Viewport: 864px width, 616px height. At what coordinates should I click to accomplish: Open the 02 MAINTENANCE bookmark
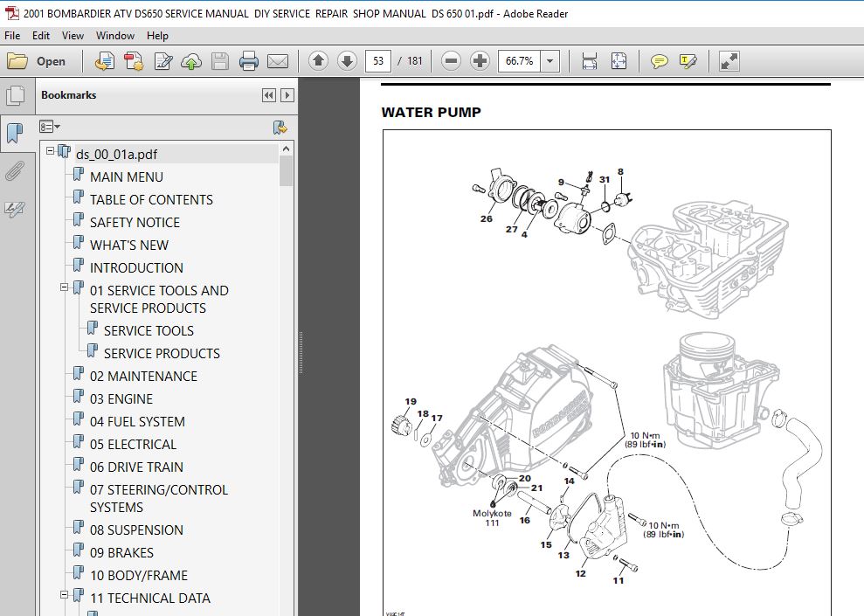pos(143,377)
